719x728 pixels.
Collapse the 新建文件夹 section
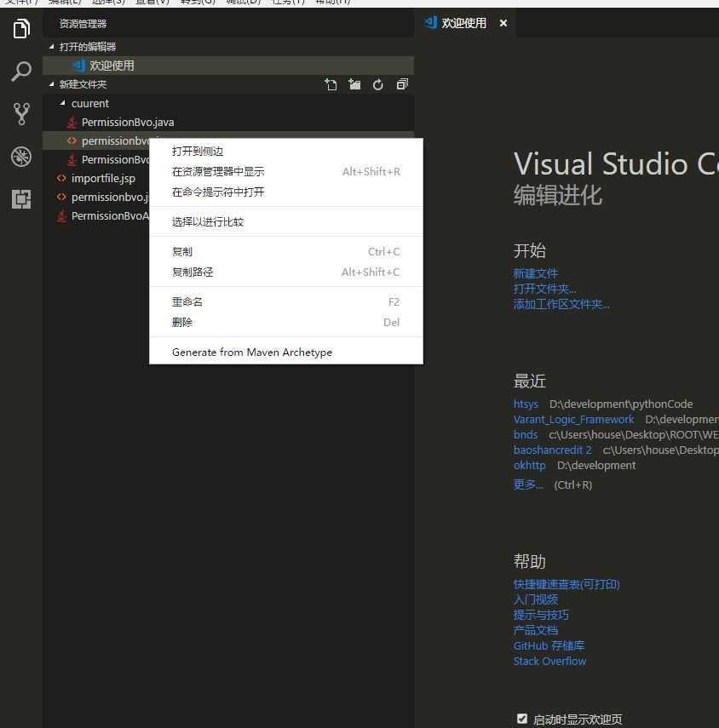coord(52,84)
